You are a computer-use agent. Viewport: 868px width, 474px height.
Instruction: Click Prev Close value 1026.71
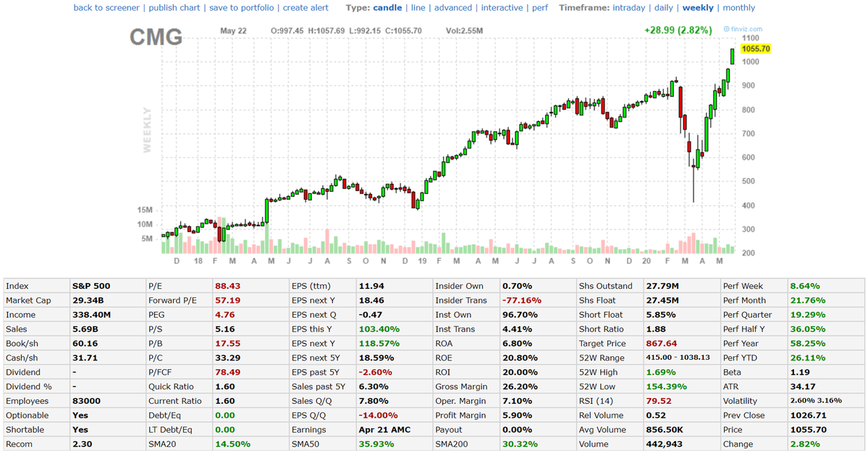pyautogui.click(x=808, y=415)
